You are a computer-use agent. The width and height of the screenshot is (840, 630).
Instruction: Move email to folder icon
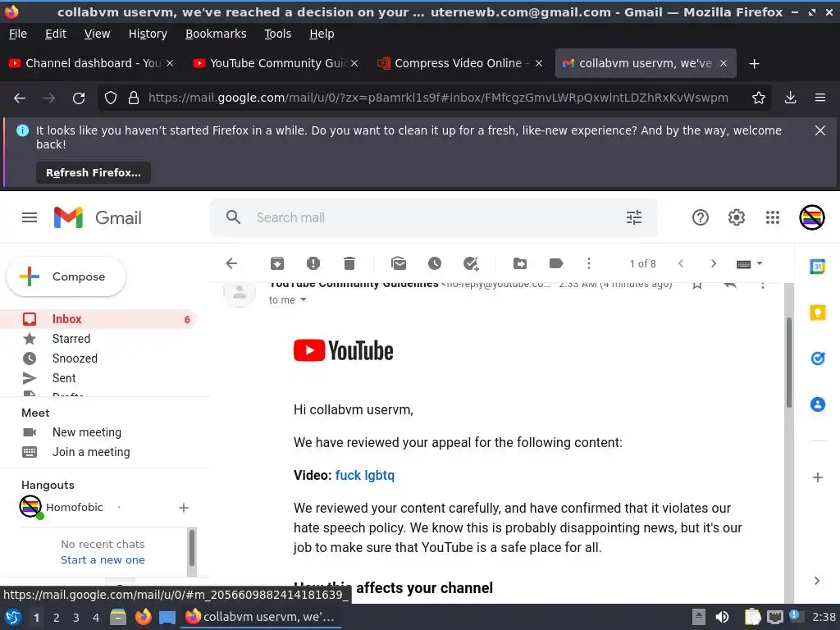point(519,263)
